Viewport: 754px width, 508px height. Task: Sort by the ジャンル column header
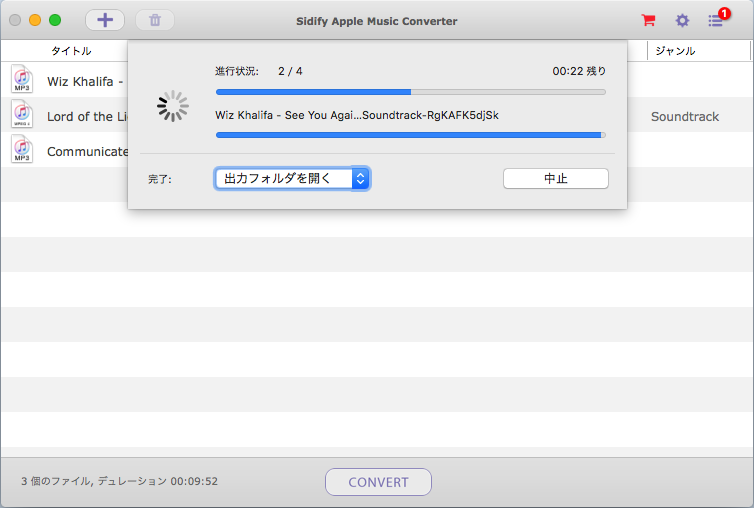pyautogui.click(x=675, y=51)
